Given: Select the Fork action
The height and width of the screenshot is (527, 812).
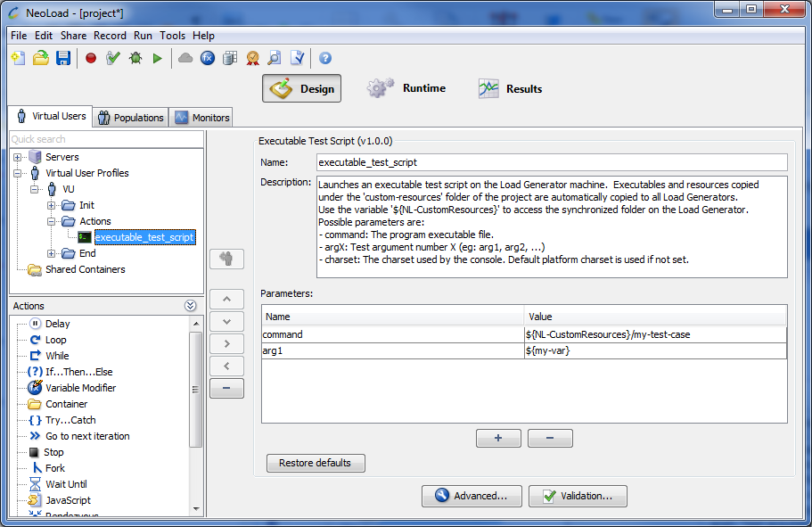Looking at the screenshot, I should 55,468.
